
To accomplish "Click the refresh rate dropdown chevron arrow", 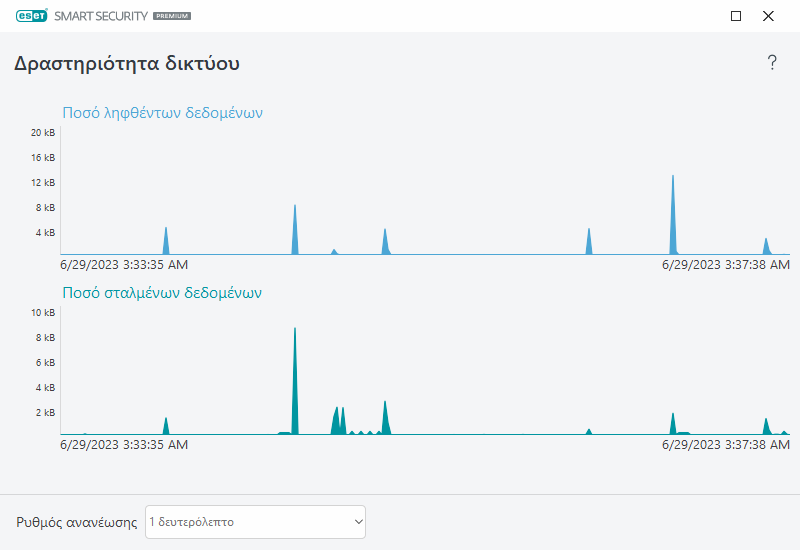I will click(x=359, y=522).
